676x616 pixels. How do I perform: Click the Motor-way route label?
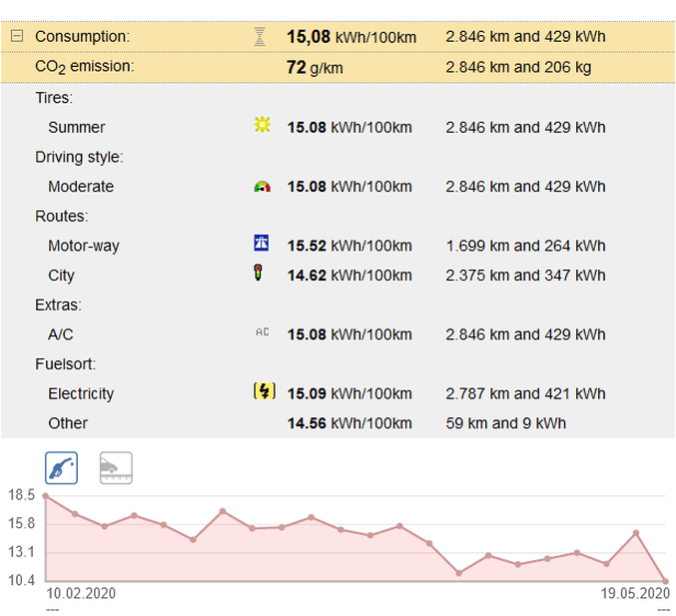click(x=84, y=246)
